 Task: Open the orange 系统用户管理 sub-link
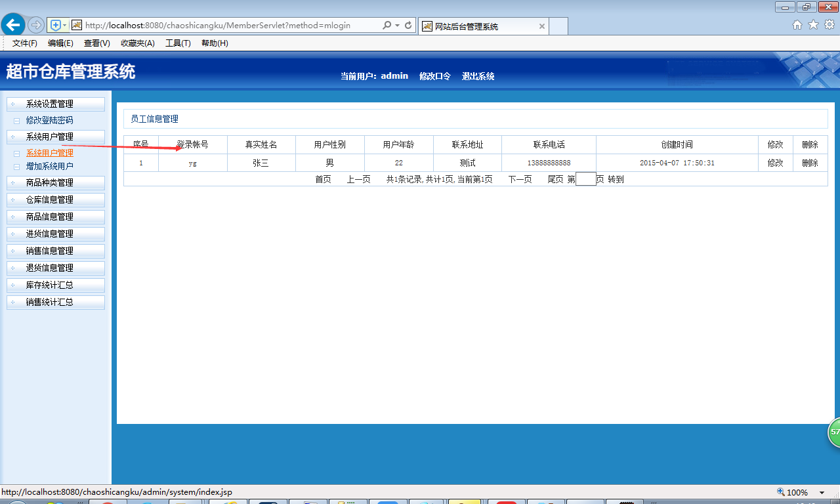click(x=49, y=153)
